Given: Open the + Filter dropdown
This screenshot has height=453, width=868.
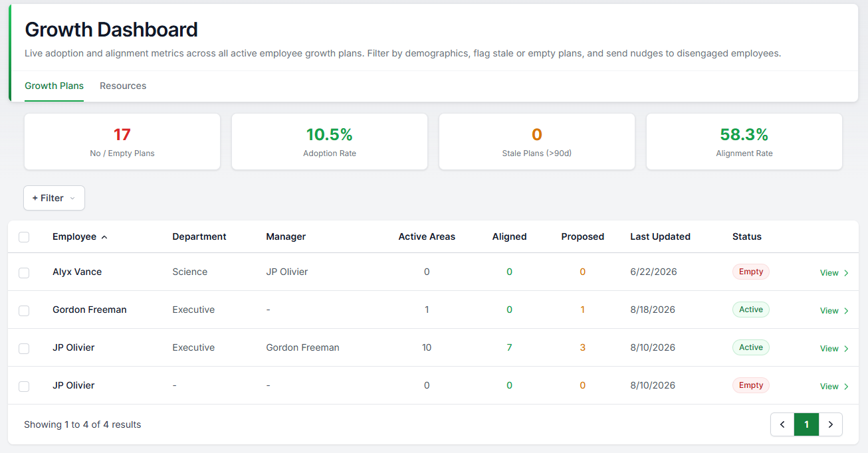Looking at the screenshot, I should click(x=54, y=198).
